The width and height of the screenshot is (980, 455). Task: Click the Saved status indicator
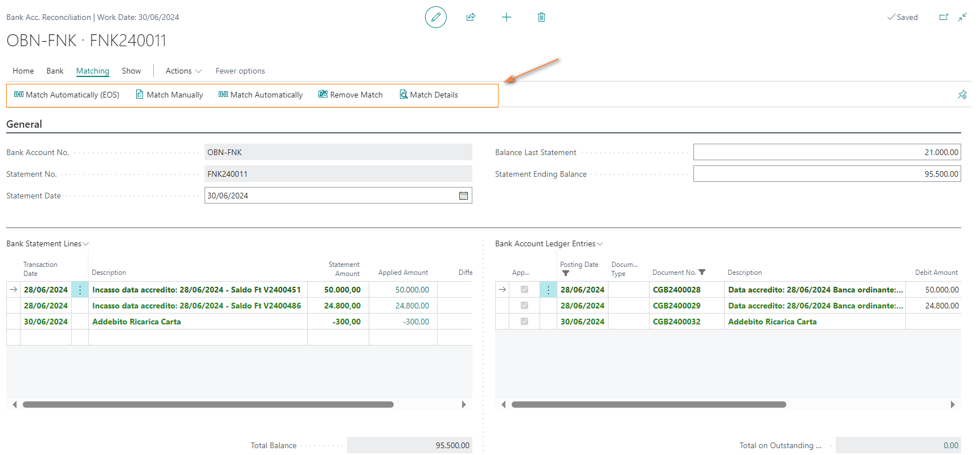[902, 17]
